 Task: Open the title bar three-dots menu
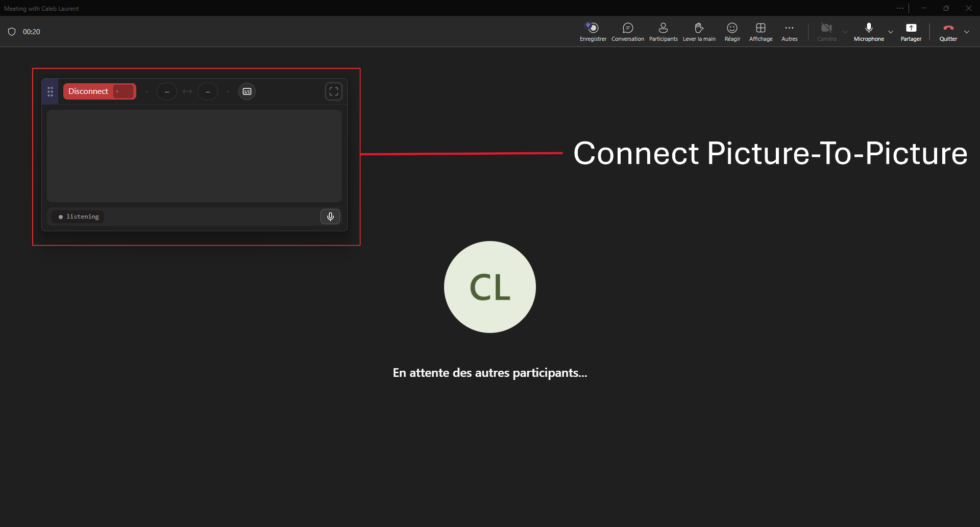[x=900, y=8]
